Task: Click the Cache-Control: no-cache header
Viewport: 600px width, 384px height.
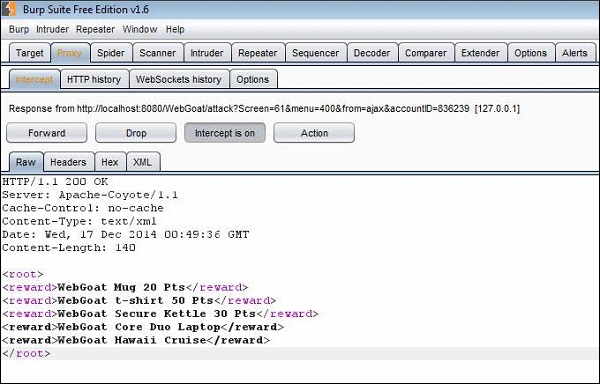Action: pyautogui.click(x=83, y=208)
